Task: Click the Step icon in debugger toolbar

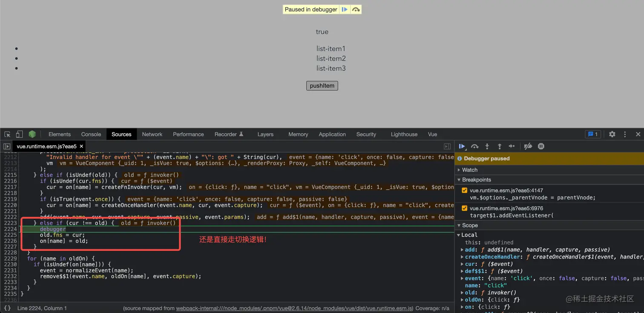Action: (512, 146)
